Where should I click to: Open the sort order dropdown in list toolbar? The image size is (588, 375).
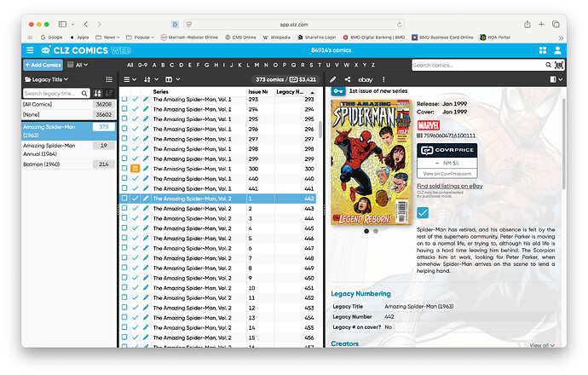[x=151, y=79]
